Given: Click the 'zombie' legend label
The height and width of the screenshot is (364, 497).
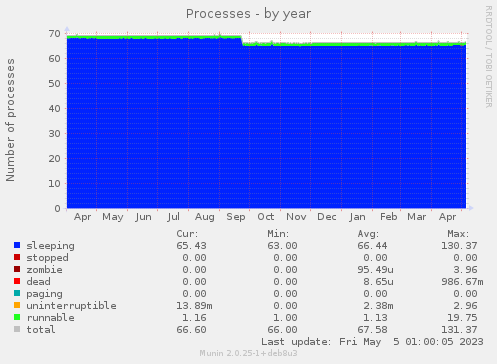Looking at the screenshot, I should pyautogui.click(x=44, y=270).
